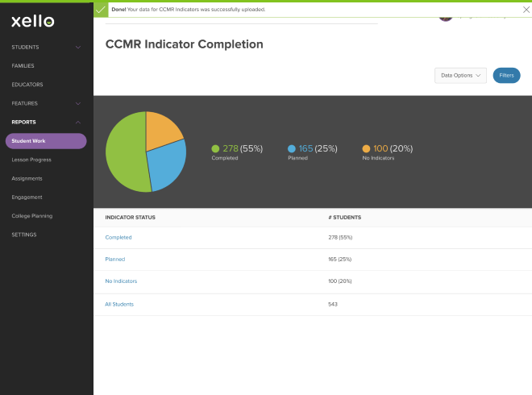
Task: Click the green checkmark success icon
Action: coord(101,9)
